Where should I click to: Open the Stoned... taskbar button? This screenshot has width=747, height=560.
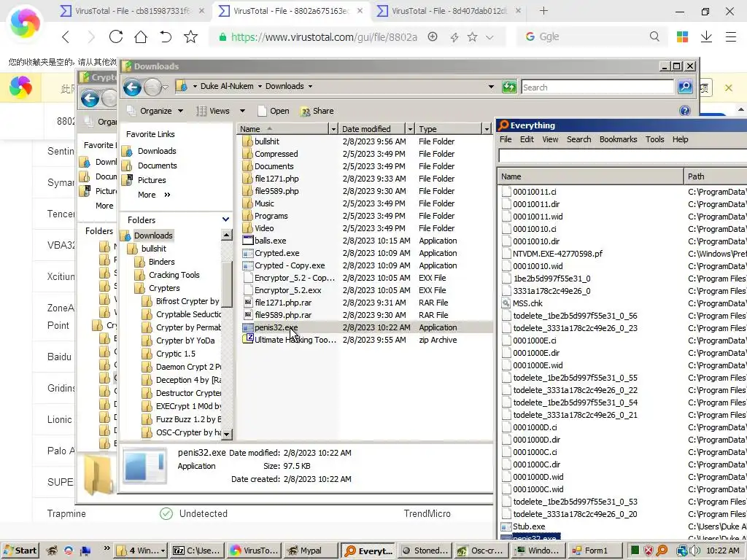pyautogui.click(x=425, y=551)
